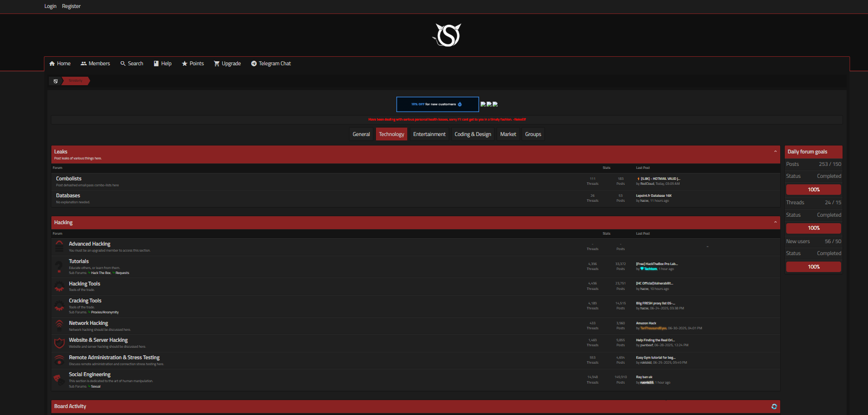Click the Network Hacking signal icon

(59, 325)
